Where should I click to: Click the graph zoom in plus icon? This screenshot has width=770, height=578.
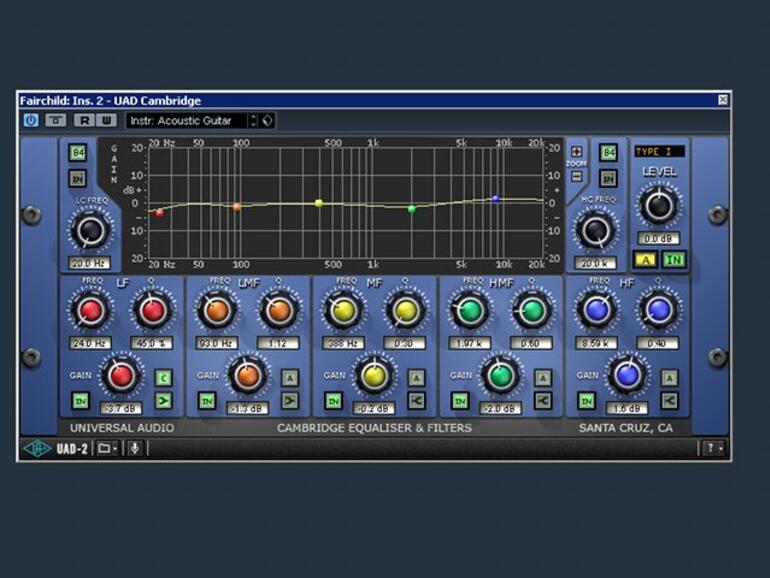577,152
